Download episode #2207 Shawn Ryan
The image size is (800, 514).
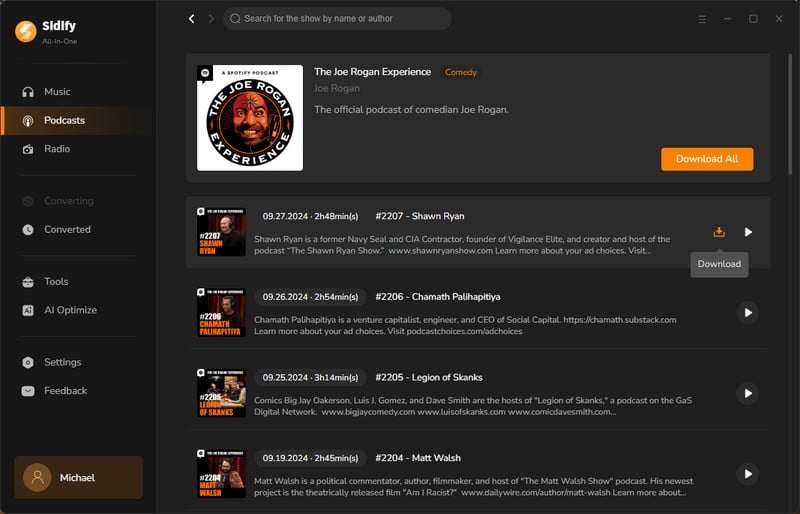coord(719,232)
